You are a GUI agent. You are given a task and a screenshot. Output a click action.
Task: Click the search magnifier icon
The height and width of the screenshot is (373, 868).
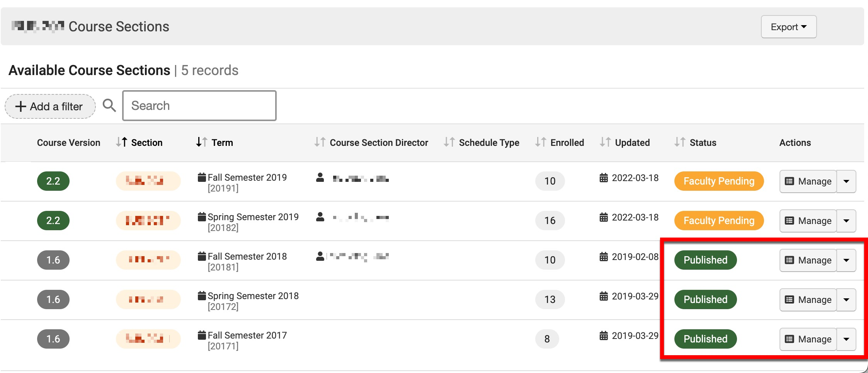point(109,105)
